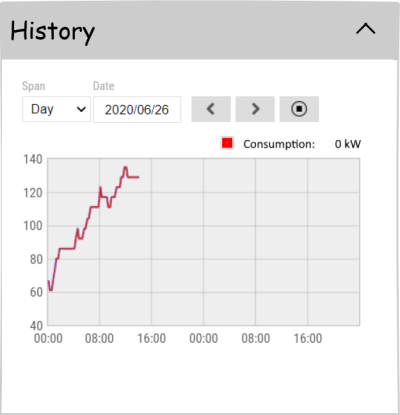The height and width of the screenshot is (415, 400).
Task: Click the Date field showing 2020/06/26
Action: click(137, 110)
